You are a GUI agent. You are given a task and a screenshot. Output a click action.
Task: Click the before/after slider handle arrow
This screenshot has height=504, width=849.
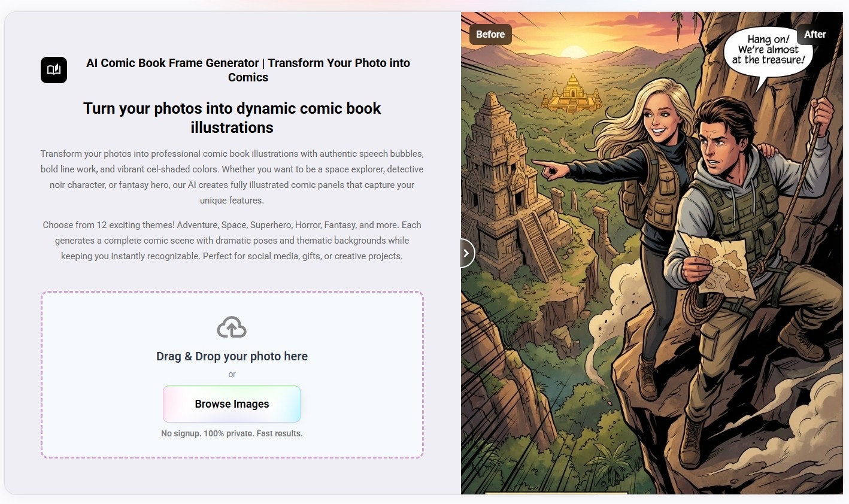click(x=466, y=253)
